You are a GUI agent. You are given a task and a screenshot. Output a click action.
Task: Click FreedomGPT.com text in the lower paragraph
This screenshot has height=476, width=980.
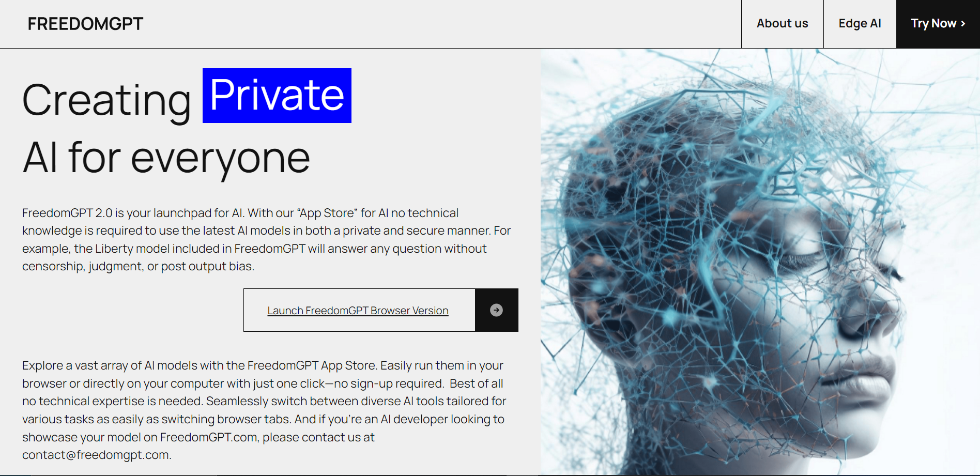click(x=207, y=437)
